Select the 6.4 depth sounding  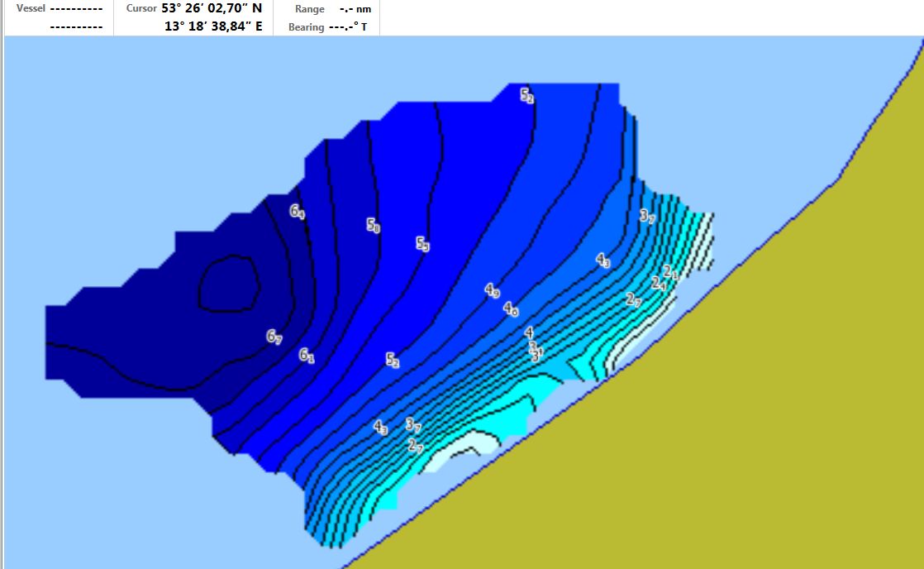(298, 212)
